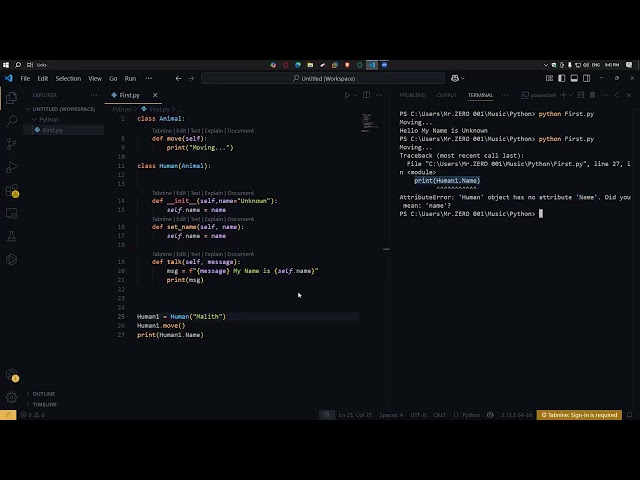
Task: Click Tabnine Sign-in is required button
Action: [579, 415]
